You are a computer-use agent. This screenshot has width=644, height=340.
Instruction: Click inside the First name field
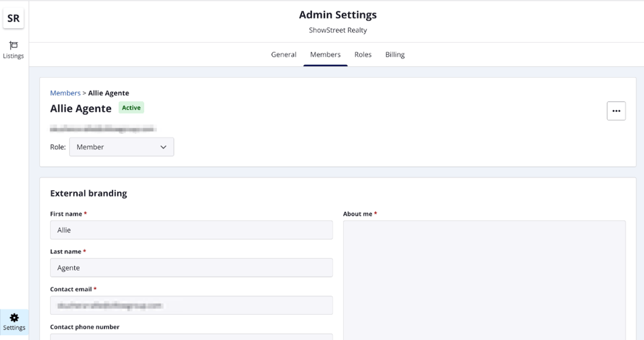pos(191,229)
